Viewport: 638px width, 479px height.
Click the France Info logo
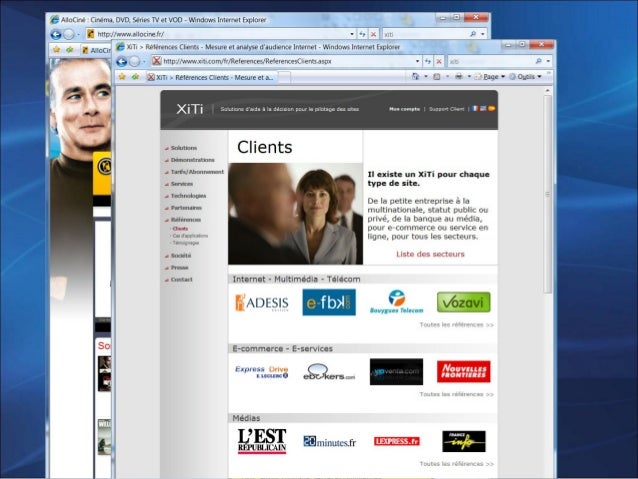tap(464, 442)
